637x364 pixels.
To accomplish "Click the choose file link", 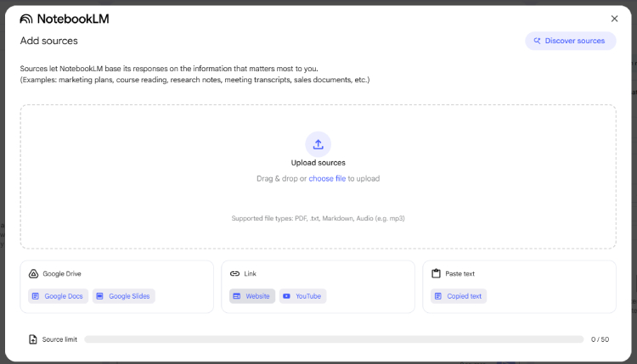I will [x=327, y=178].
